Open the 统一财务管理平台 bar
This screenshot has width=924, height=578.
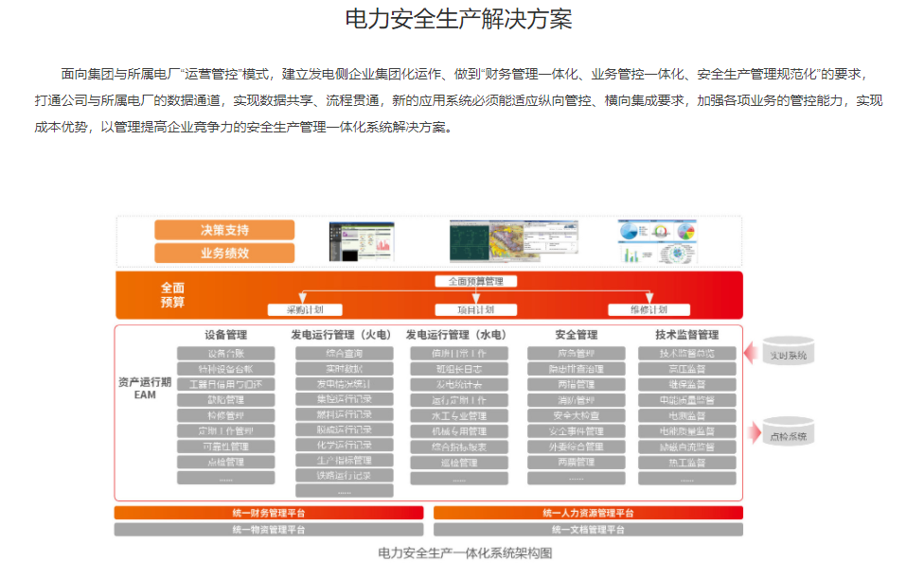[269, 513]
